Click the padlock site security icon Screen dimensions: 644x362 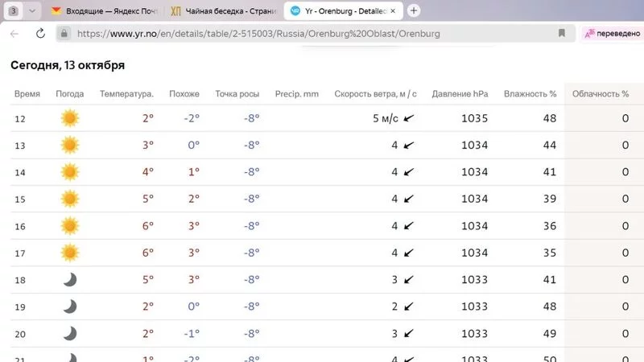pos(64,34)
